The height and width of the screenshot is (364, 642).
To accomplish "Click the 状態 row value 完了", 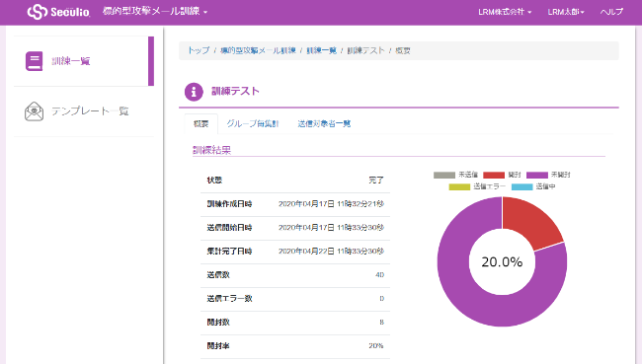I will [x=376, y=180].
